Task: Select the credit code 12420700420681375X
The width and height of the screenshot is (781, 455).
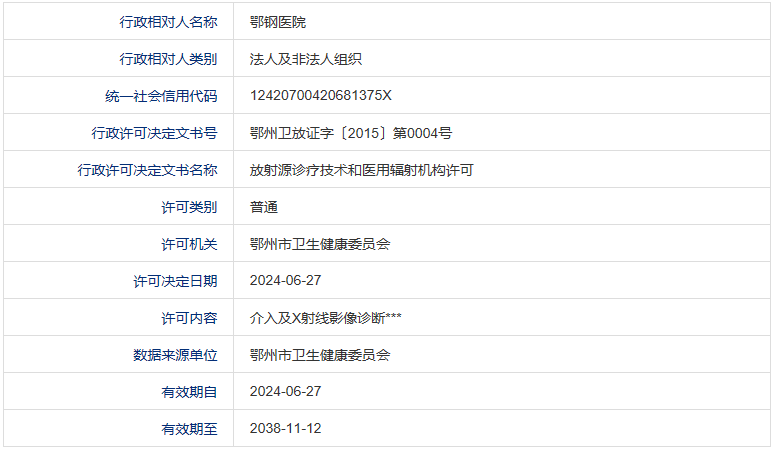Action: pyautogui.click(x=321, y=95)
